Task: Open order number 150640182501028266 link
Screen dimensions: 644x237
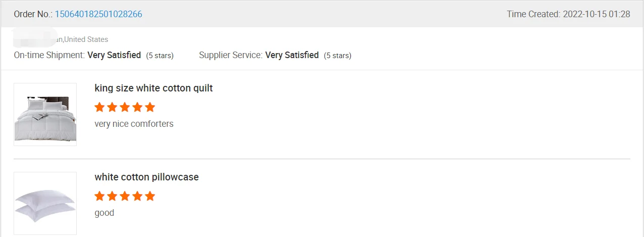Action: (x=98, y=14)
